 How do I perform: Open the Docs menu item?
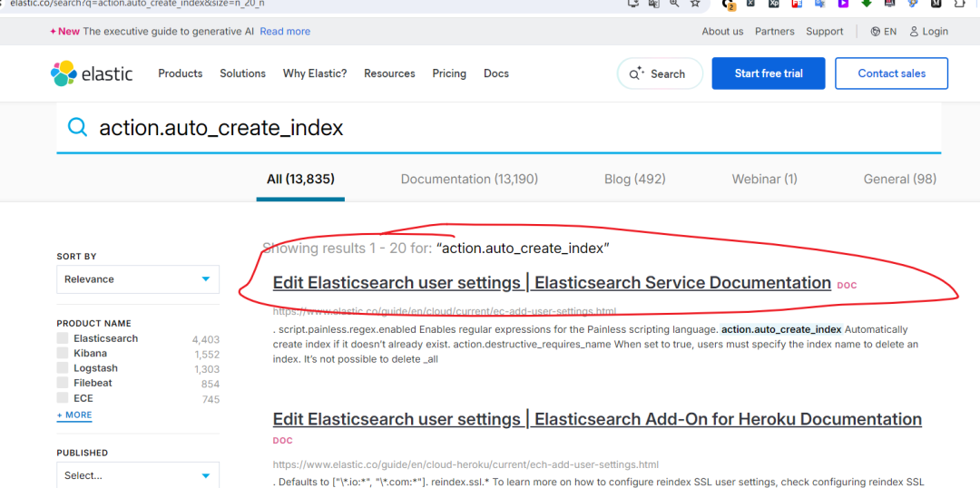[496, 73]
